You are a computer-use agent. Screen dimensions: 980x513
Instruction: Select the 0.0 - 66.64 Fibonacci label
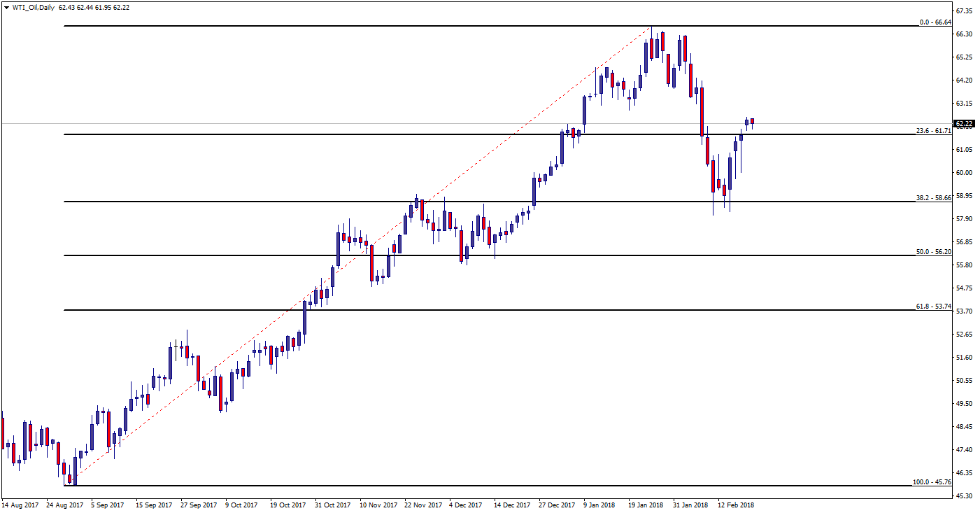tap(935, 22)
